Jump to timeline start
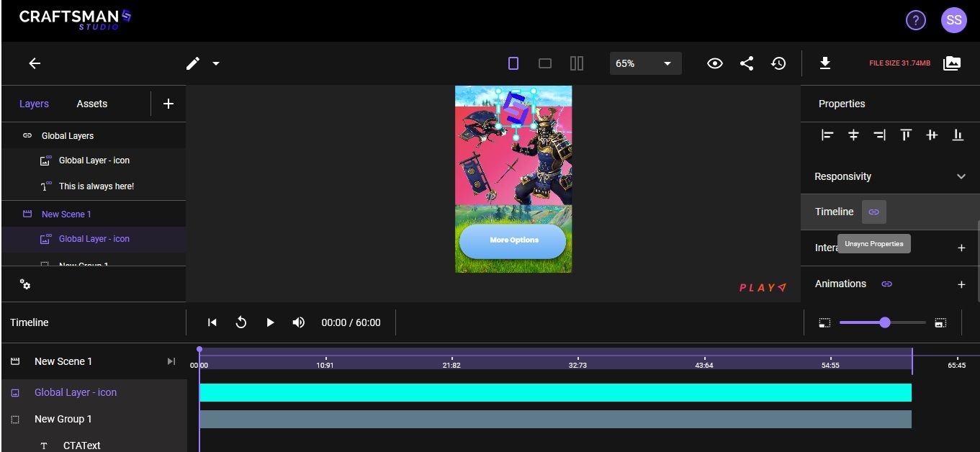Screen dimensions: 980x452 tap(212, 322)
